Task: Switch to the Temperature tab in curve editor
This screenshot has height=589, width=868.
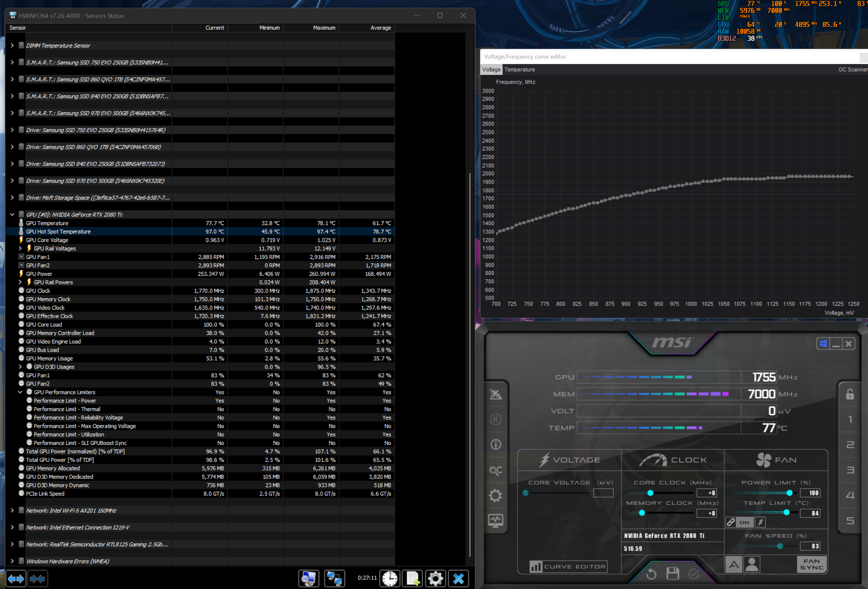Action: point(520,70)
